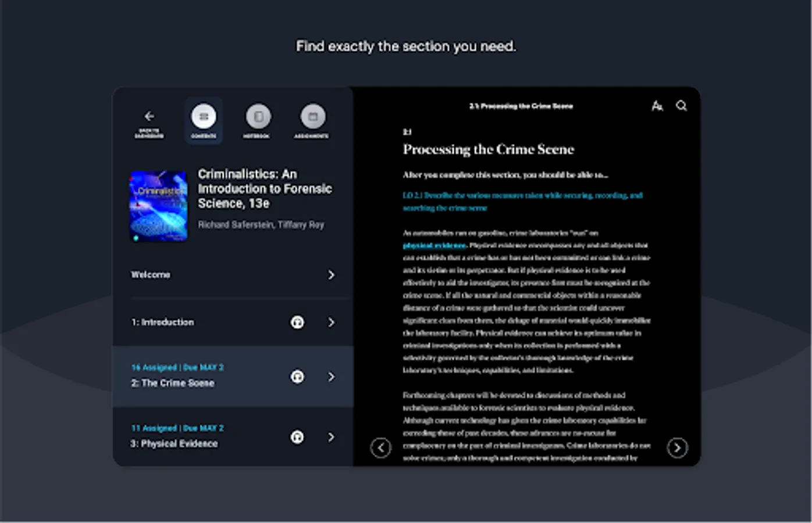Select the '2: The Crime Scene' title

173,383
